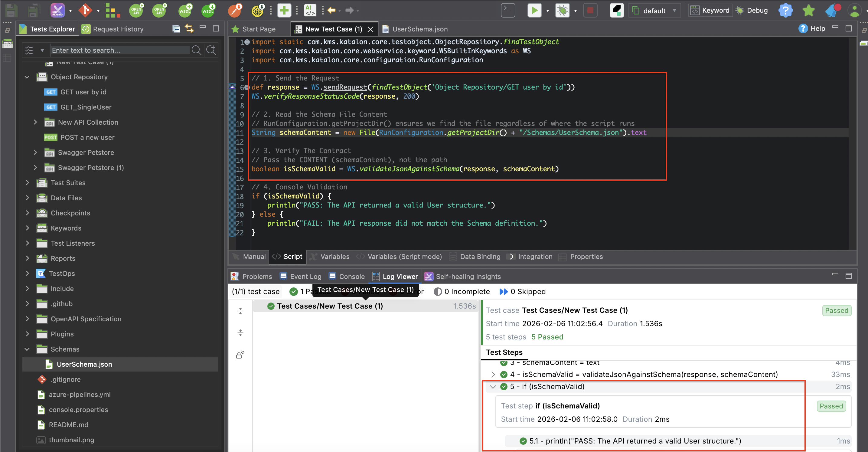Open the Keyword browser
Image resolution: width=868 pixels, height=452 pixels.
coord(710,10)
